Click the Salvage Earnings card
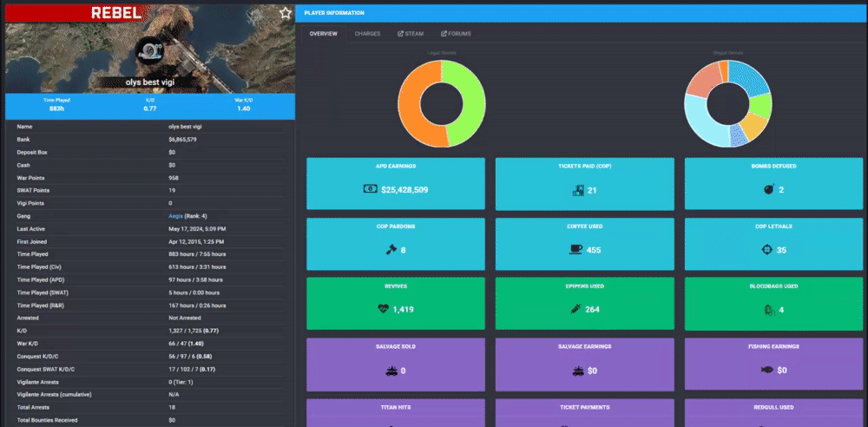The width and height of the screenshot is (868, 427). tap(584, 365)
